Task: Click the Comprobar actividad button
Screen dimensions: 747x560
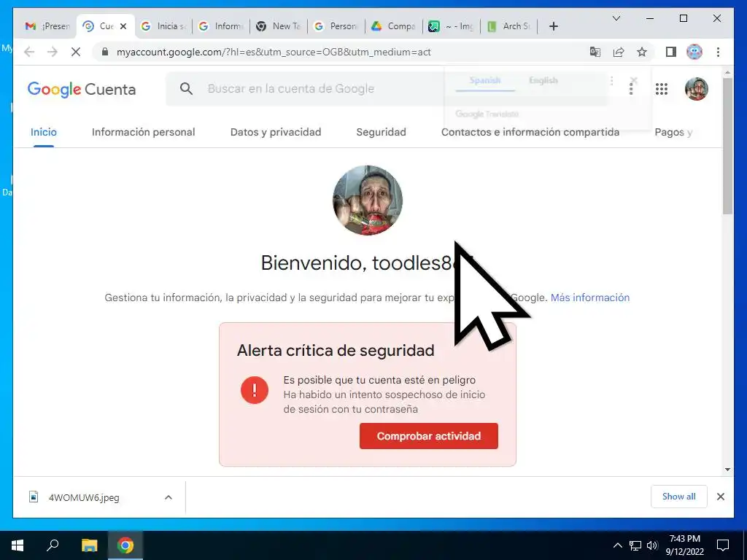Action: (429, 436)
